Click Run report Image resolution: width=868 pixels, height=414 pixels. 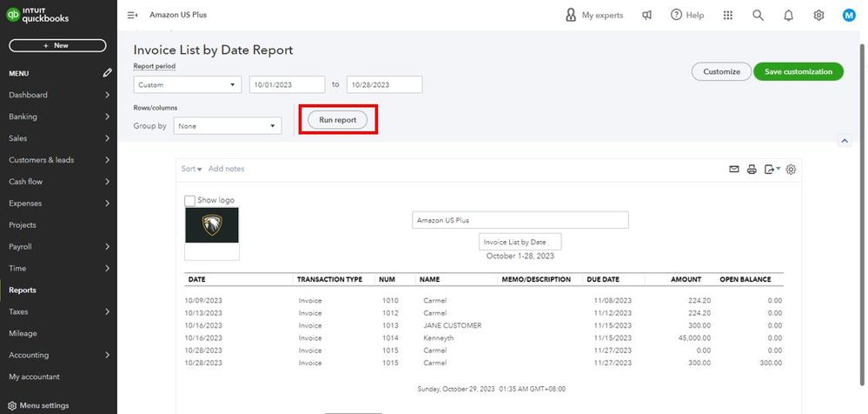pyautogui.click(x=338, y=120)
